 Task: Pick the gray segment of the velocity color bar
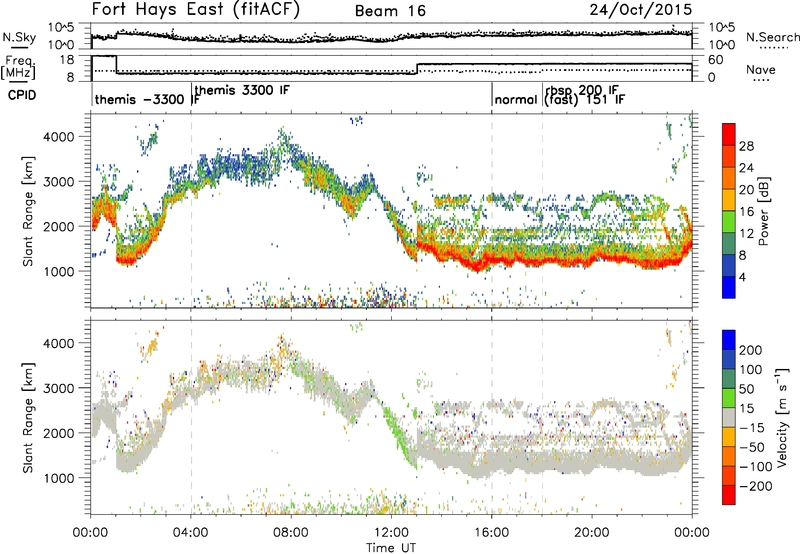[729, 417]
